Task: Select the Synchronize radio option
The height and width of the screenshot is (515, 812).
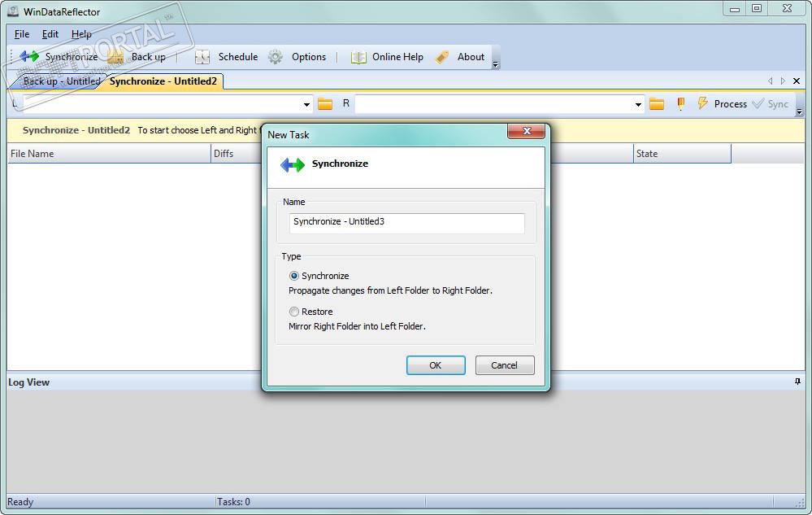Action: 294,276
